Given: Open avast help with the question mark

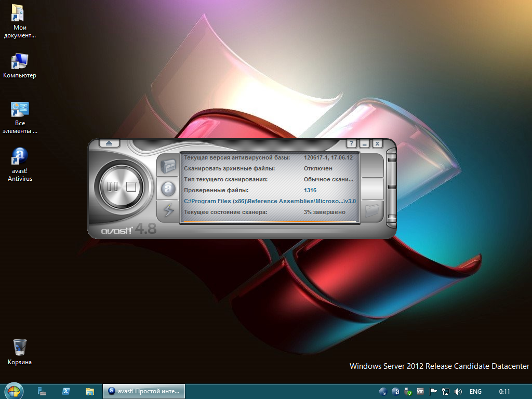Looking at the screenshot, I should coord(352,143).
